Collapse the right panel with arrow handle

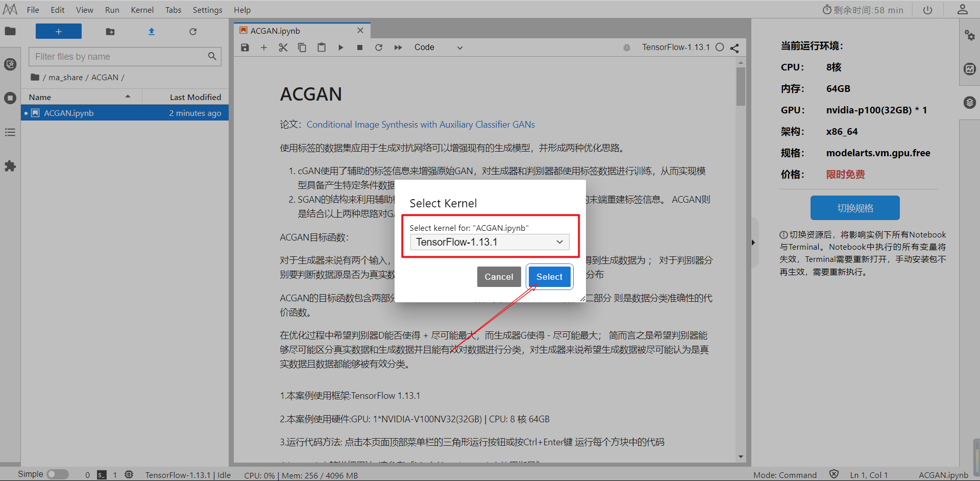[x=753, y=243]
